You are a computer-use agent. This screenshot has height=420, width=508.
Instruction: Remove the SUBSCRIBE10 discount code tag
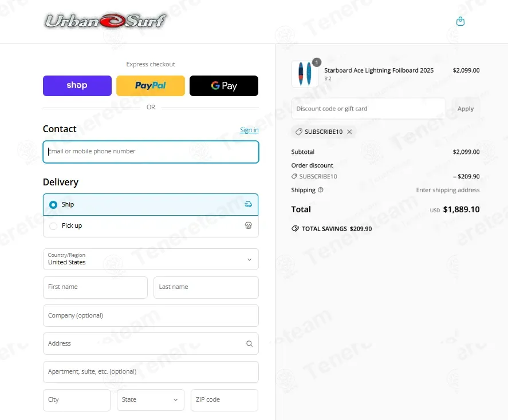(349, 132)
